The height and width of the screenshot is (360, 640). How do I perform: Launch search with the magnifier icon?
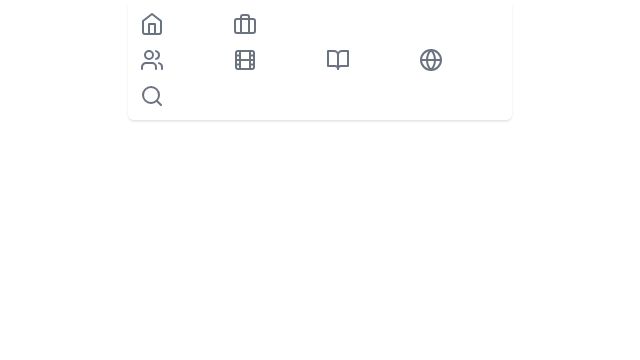tap(152, 96)
